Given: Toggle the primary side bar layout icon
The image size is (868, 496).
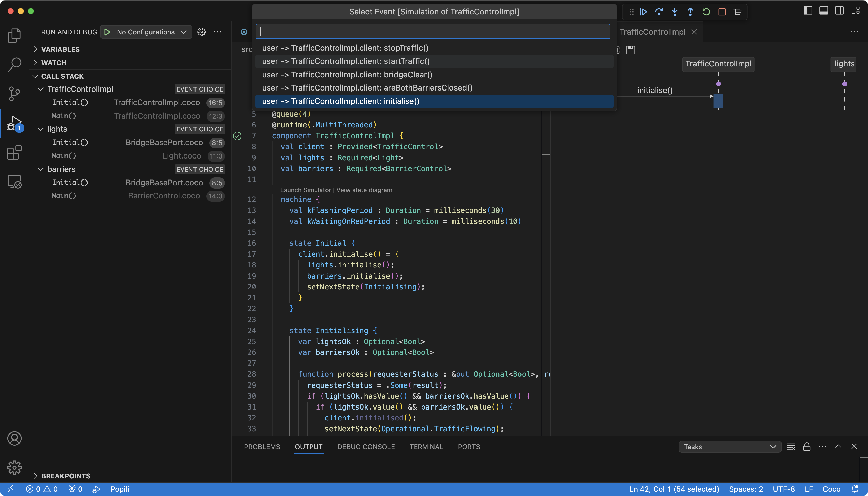Looking at the screenshot, I should pyautogui.click(x=808, y=11).
